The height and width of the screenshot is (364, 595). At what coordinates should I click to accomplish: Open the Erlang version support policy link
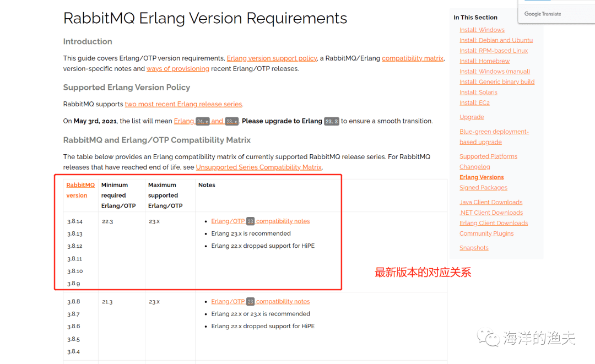(x=272, y=58)
